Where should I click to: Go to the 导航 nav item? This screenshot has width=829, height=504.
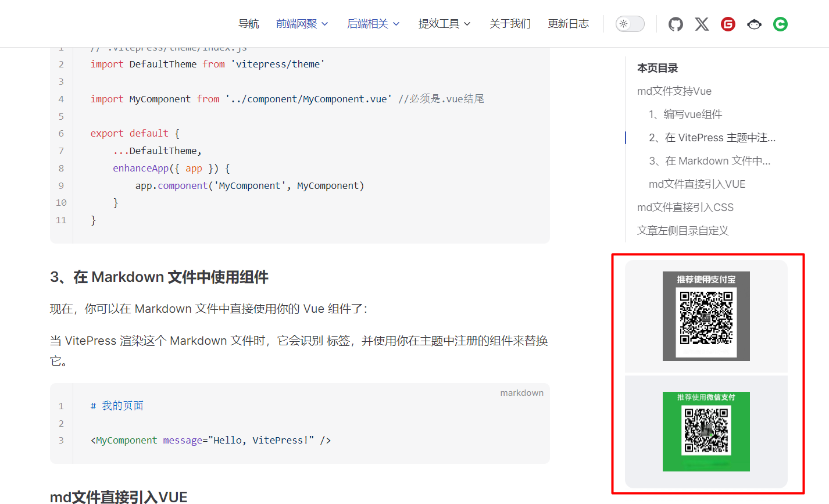249,24
